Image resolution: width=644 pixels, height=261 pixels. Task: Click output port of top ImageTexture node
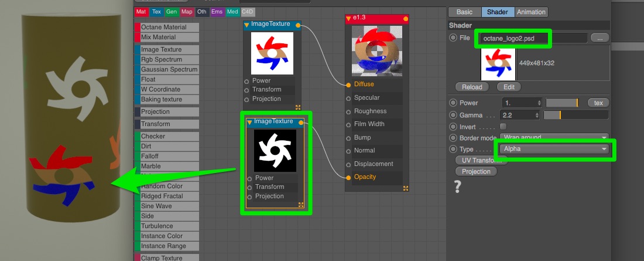click(x=298, y=25)
